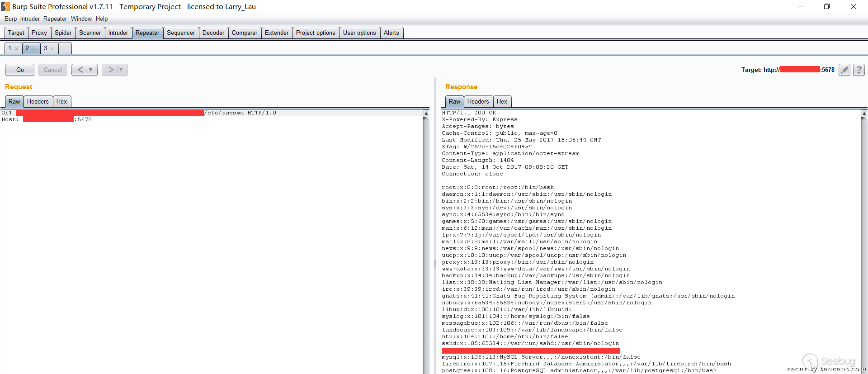
Task: Click 'root:x:0:0:root' passwd entry
Action: point(498,187)
